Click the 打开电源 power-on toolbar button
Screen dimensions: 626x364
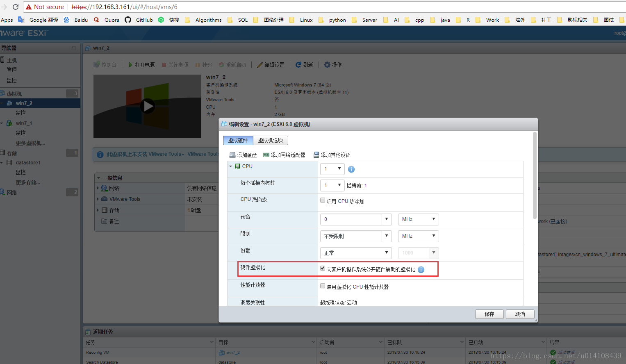coord(141,65)
